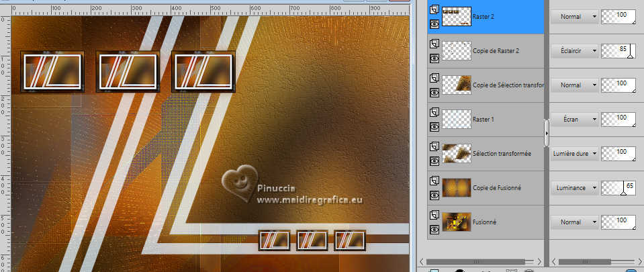644x272 pixels.
Task: Open the Éclaircir blend mode dropdown
Action: tap(574, 51)
